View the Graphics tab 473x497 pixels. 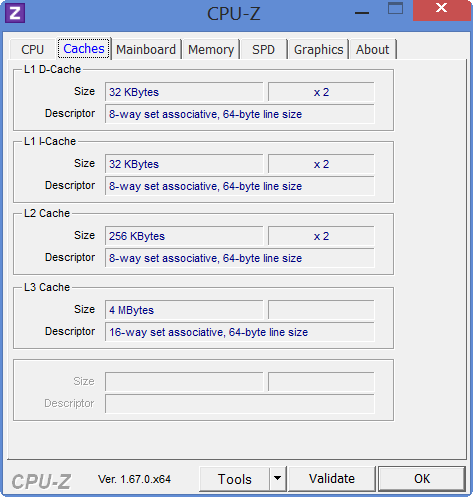point(318,49)
